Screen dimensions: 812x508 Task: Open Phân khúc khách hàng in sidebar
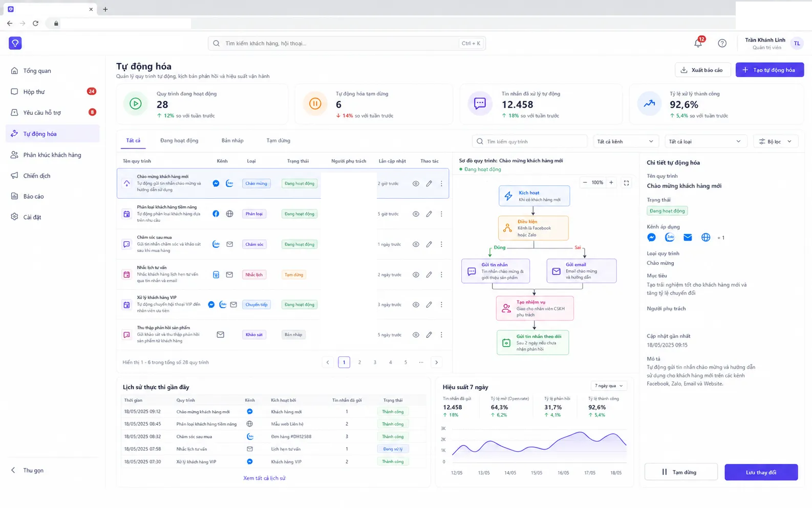click(x=53, y=155)
